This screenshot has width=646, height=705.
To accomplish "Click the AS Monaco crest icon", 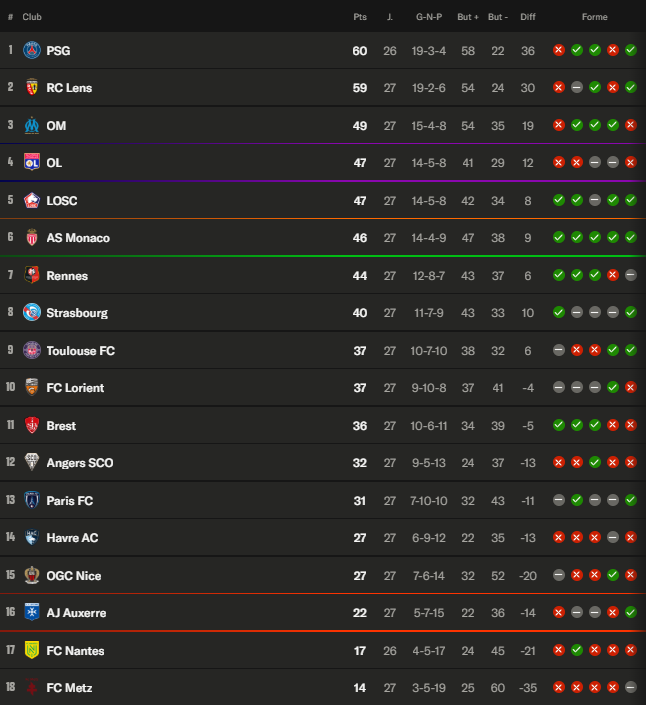I will coord(32,238).
